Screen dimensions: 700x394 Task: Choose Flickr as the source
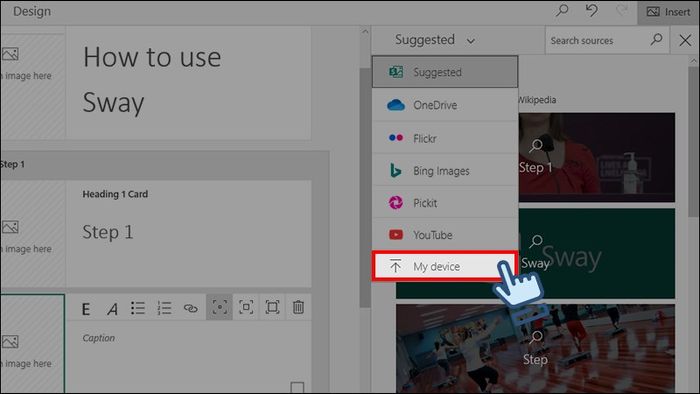point(445,138)
